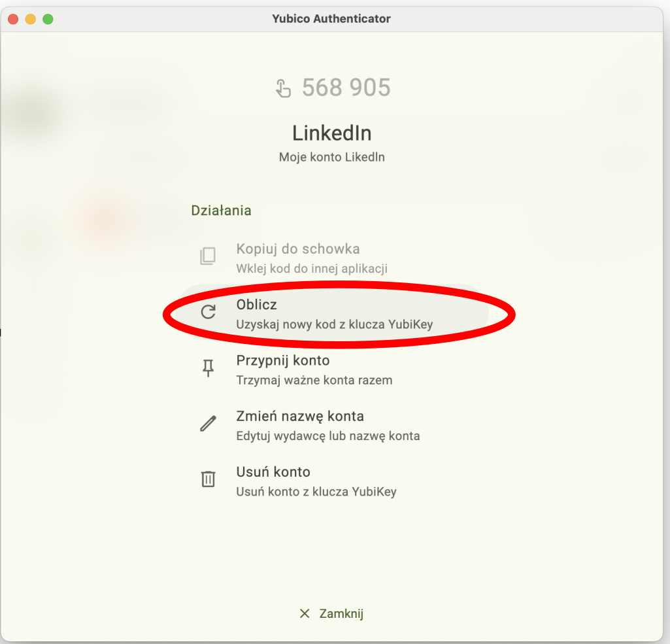Click the touch finger icon beside the code

tap(282, 88)
